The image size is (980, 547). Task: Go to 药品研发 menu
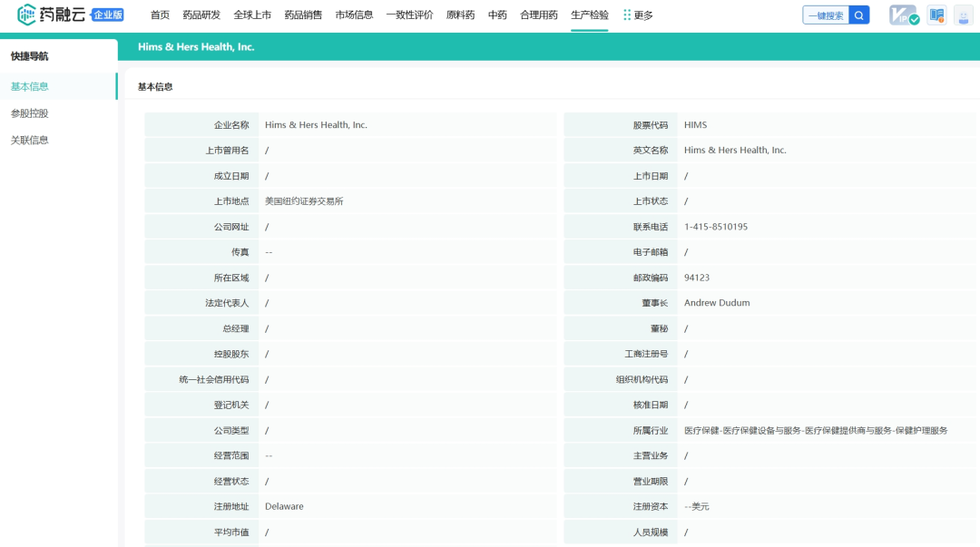coord(201,15)
